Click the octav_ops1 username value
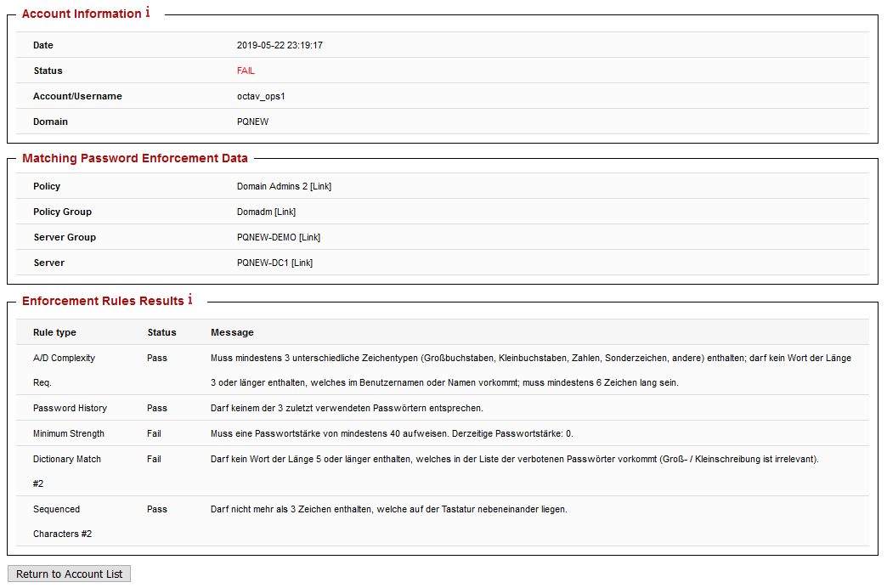The height and width of the screenshot is (588, 887). pos(260,96)
